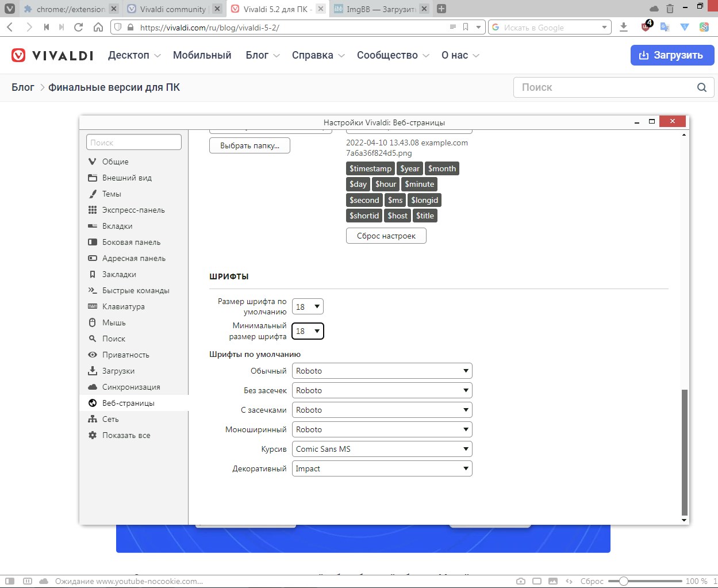Screen dimensions: 718x588
Task: Open the Декоративный font dropdown
Action: click(382, 468)
